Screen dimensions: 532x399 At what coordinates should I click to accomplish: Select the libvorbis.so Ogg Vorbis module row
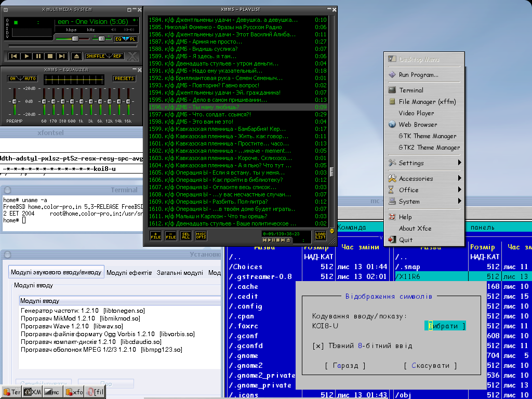click(x=108, y=334)
